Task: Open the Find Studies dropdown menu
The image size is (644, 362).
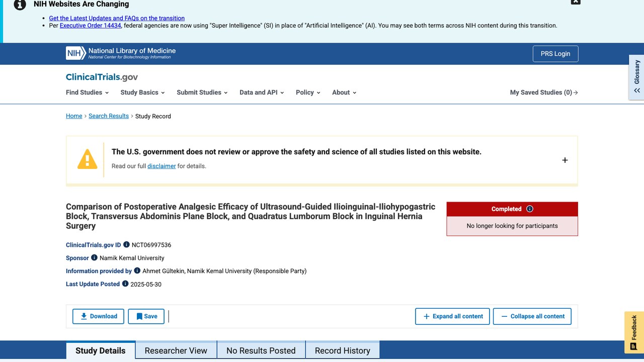Action: coord(87,93)
